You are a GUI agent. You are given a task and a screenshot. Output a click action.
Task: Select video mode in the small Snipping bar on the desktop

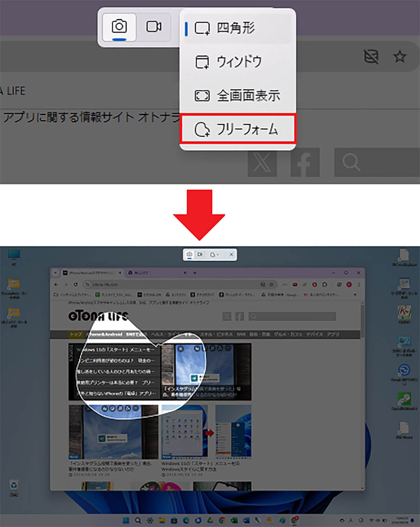(x=200, y=255)
